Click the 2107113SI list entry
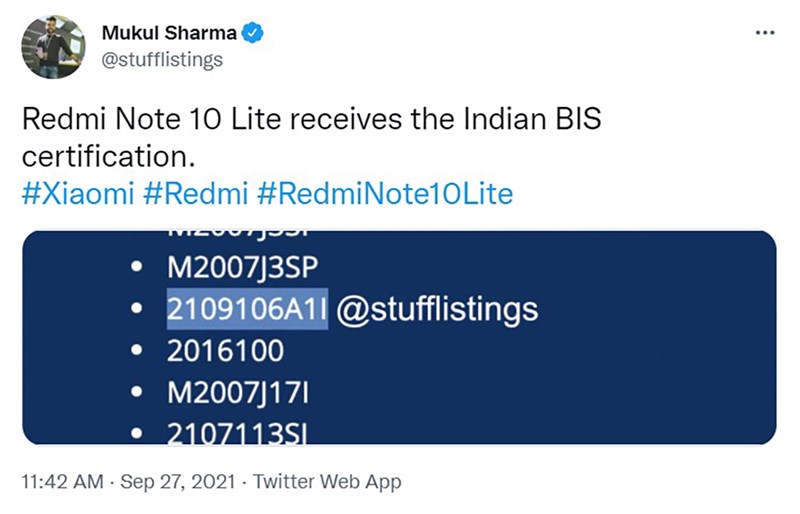 238,432
